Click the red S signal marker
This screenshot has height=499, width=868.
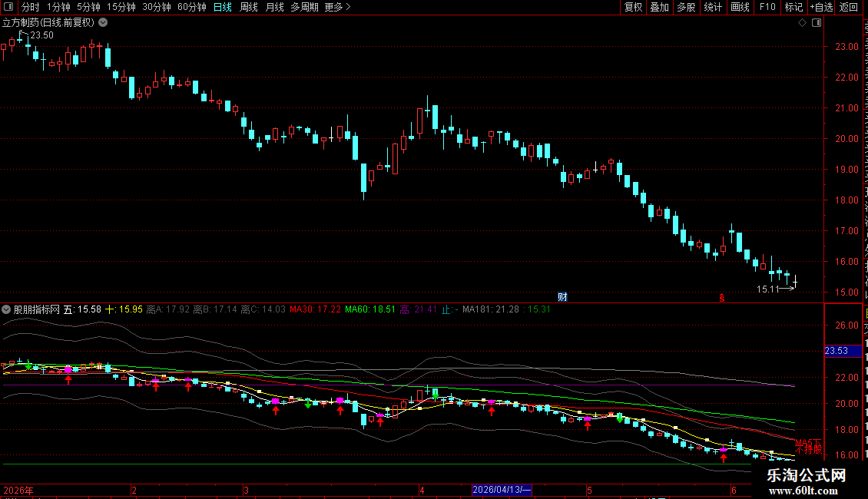722,298
